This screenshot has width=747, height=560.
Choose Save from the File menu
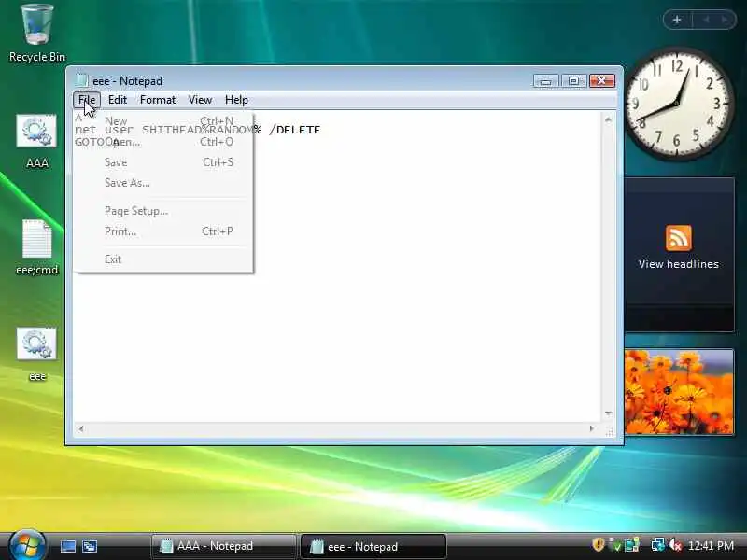[162, 162]
